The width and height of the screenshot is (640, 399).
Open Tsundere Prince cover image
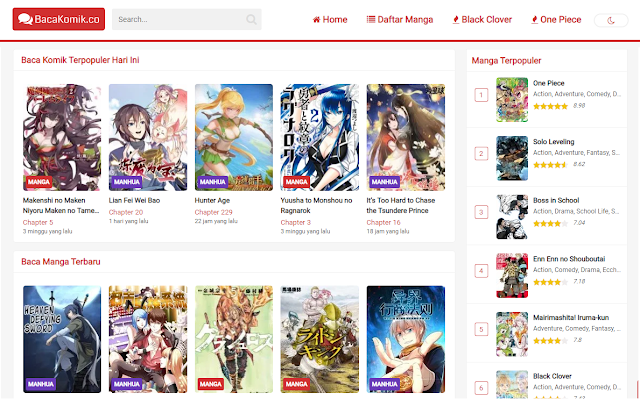pyautogui.click(x=406, y=137)
